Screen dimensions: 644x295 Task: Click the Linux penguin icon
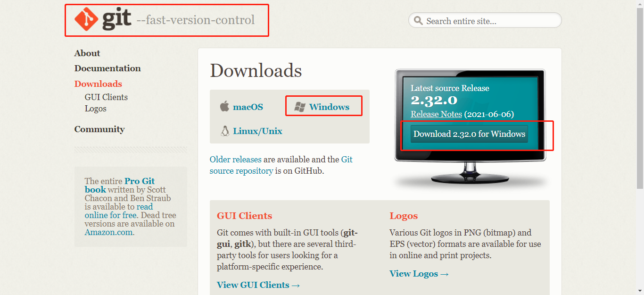tap(225, 131)
